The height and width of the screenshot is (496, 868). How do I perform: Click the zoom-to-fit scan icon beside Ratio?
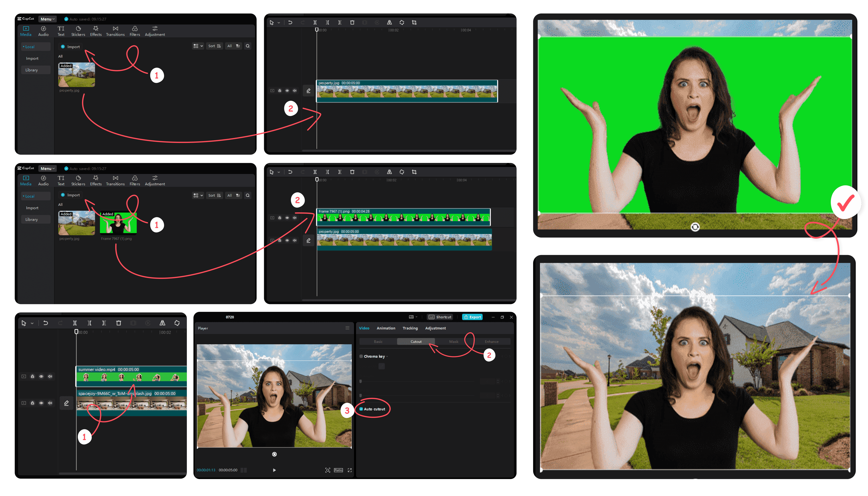pos(328,470)
